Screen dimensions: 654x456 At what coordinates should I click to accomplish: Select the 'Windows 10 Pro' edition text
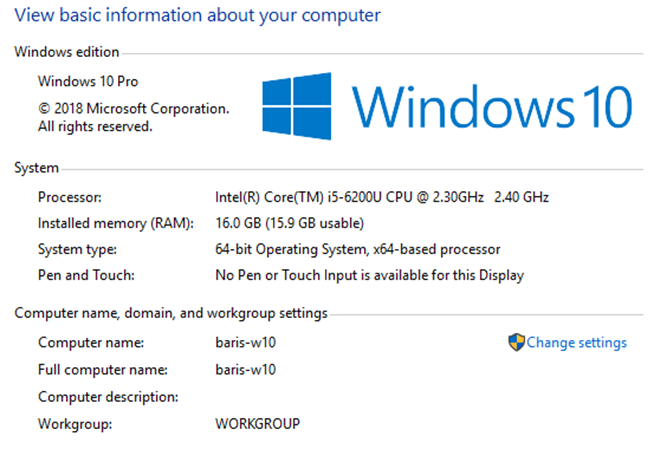pos(88,81)
